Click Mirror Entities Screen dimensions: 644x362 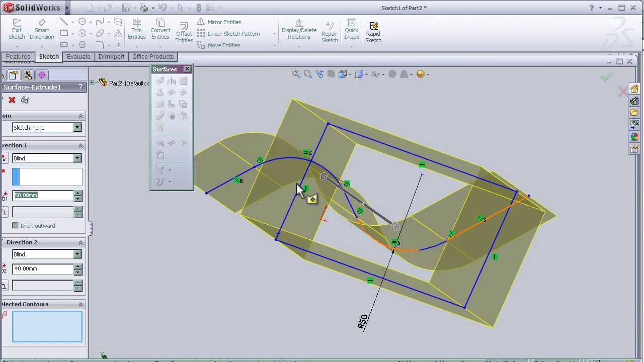tap(219, 22)
